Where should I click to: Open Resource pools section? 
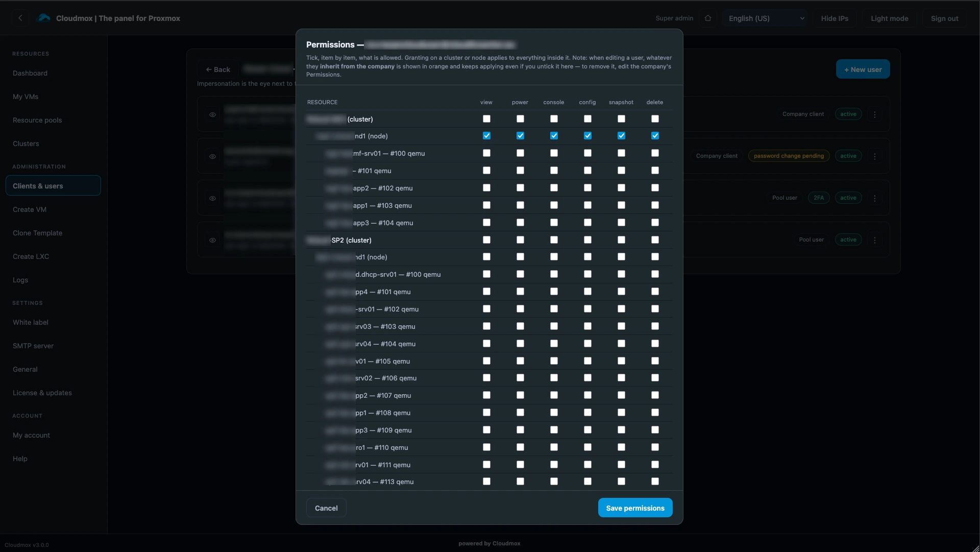pos(53,120)
